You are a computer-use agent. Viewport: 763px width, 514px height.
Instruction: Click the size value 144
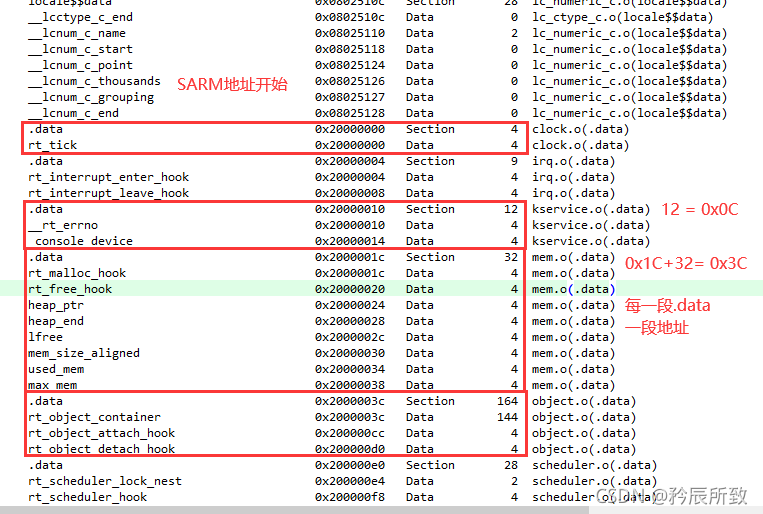pyautogui.click(x=508, y=418)
